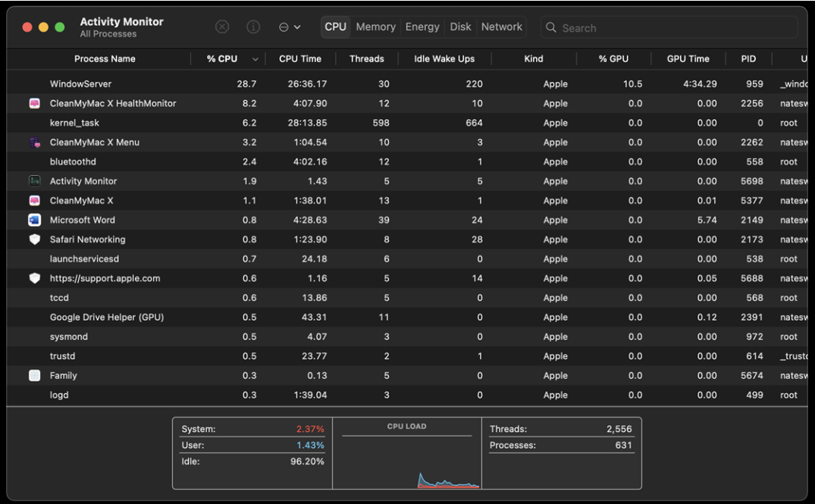Click the 664 idle wake ups value
Image resolution: width=815 pixels, height=504 pixels.
tap(474, 123)
